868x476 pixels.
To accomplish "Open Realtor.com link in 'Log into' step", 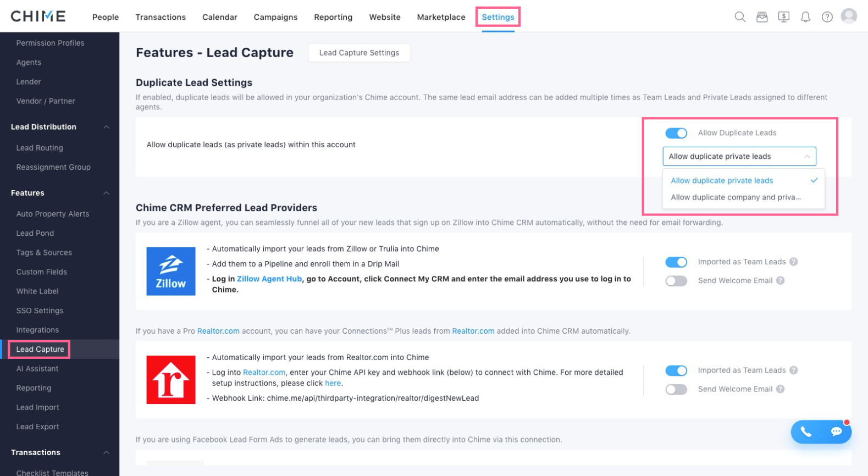I will (264, 372).
